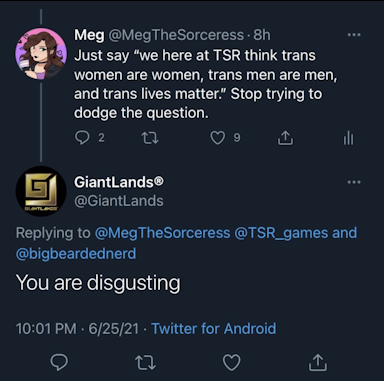Open more options on GiantLands tweet

click(x=354, y=182)
